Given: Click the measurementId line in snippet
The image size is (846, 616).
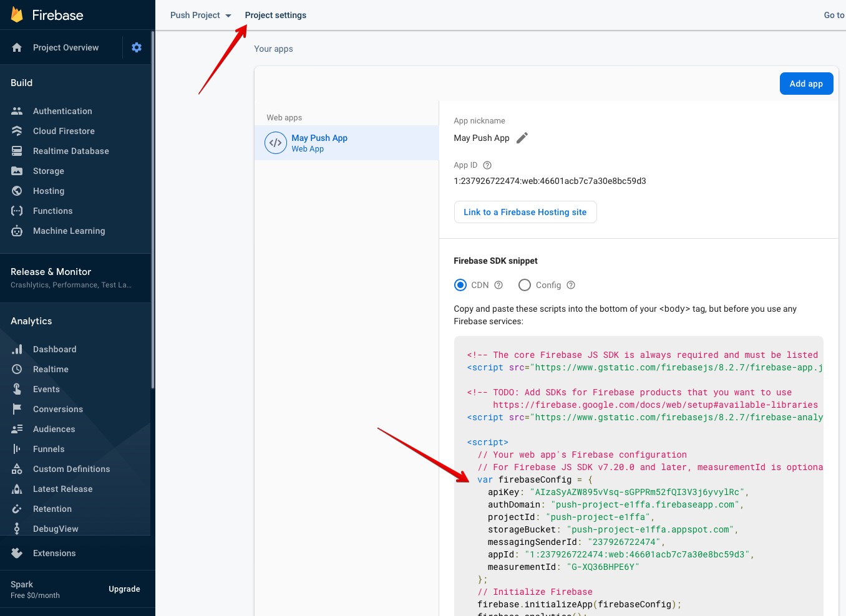Looking at the screenshot, I should [x=563, y=567].
